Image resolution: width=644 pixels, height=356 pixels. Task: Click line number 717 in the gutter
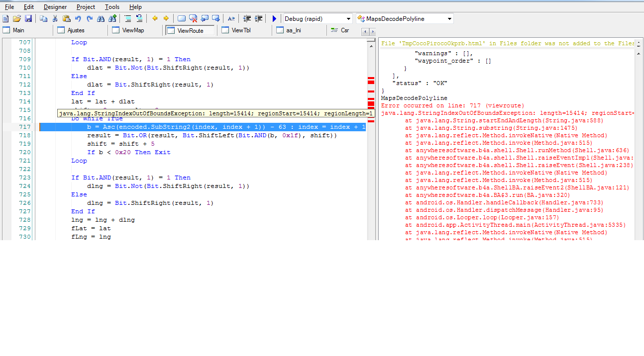click(x=25, y=127)
